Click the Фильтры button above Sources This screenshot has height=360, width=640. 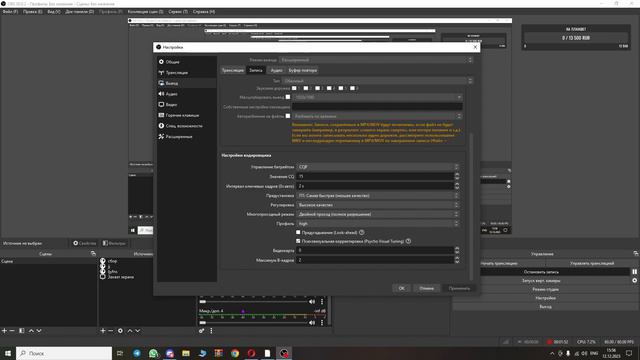point(114,243)
